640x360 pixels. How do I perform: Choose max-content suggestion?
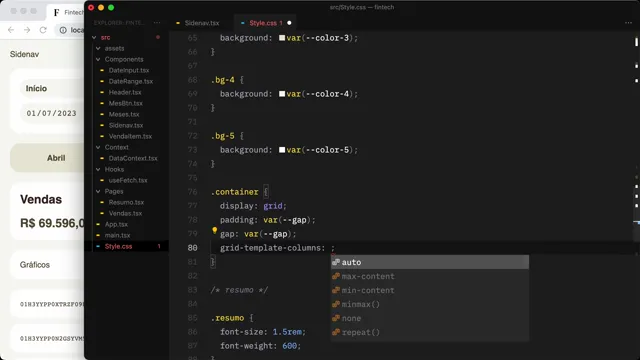(430, 276)
